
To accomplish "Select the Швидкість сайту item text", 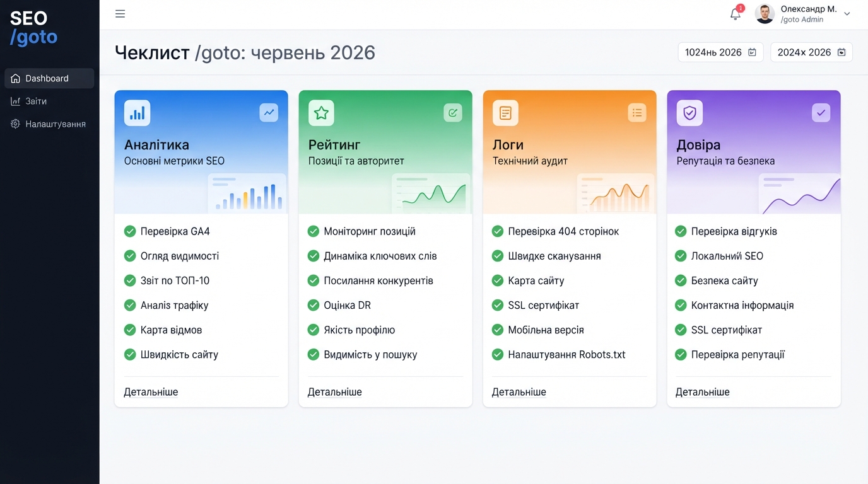I will pyautogui.click(x=179, y=354).
